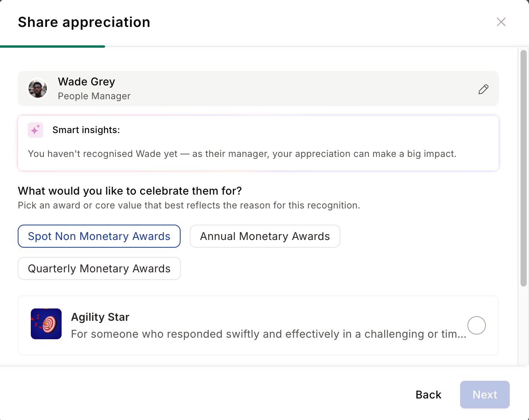
Task: Switch to Annual Monetary Awards category
Action: (265, 236)
